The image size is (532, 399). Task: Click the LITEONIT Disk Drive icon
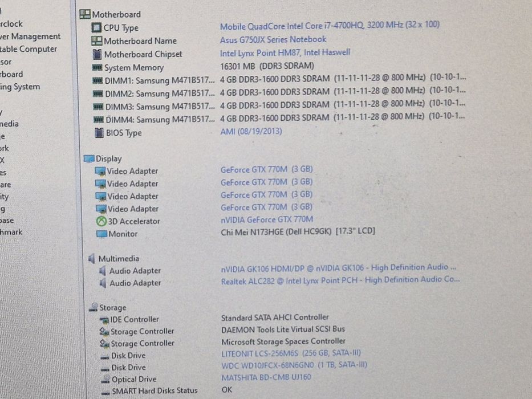(104, 357)
